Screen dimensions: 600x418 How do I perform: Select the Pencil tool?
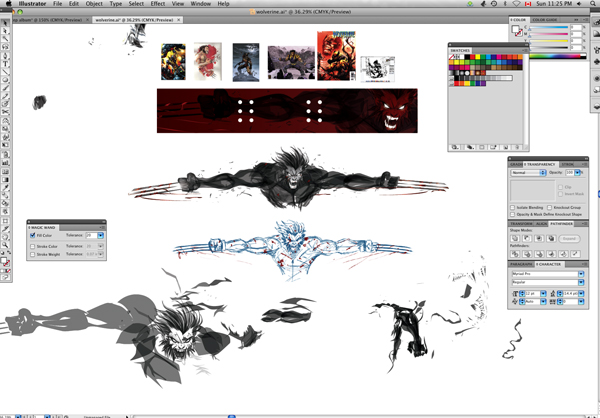pyautogui.click(x=5, y=96)
